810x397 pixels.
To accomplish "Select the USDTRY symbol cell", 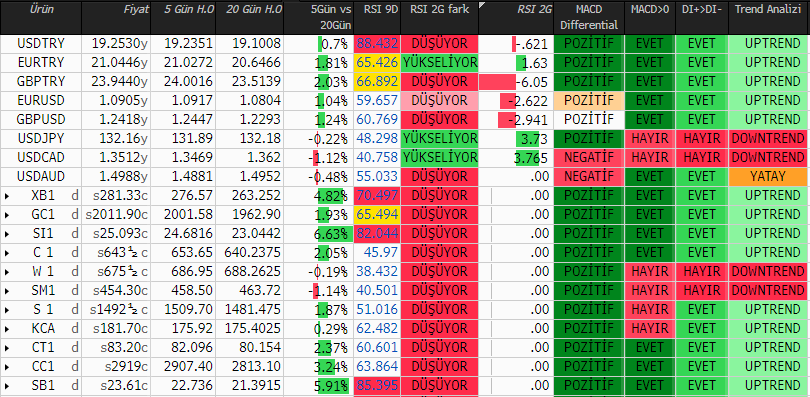I will [x=41, y=43].
